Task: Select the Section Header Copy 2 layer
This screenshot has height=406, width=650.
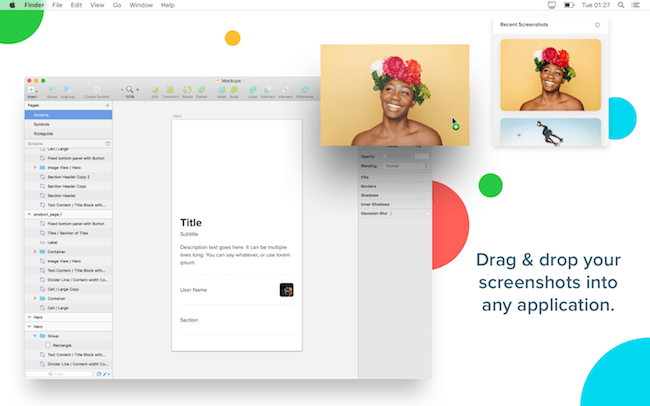Action: point(68,177)
